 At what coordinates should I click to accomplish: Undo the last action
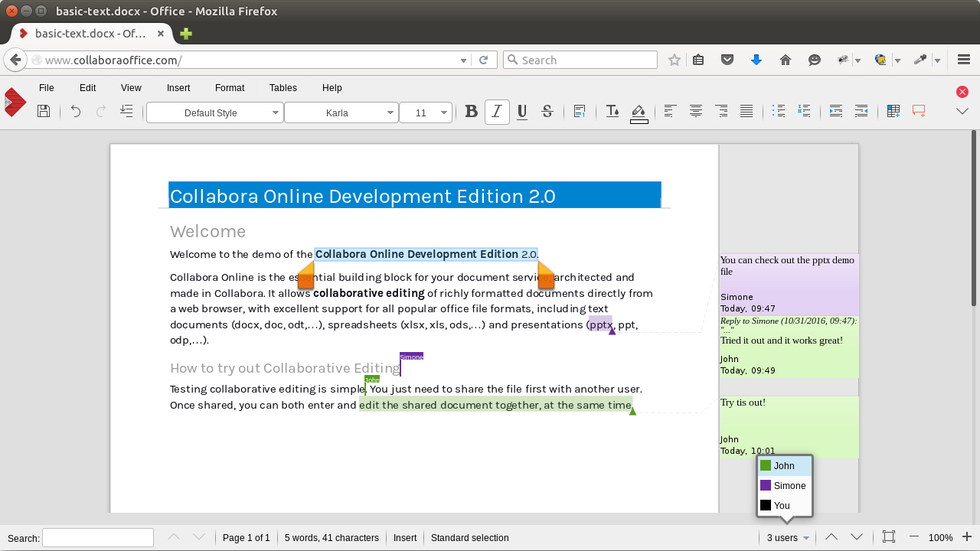pyautogui.click(x=75, y=112)
